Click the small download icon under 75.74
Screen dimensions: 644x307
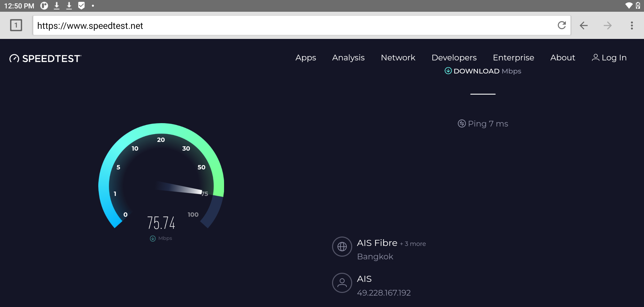click(153, 239)
